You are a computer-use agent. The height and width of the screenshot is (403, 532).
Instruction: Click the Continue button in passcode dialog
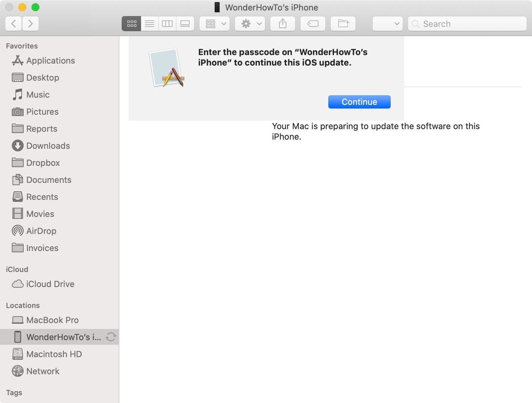(359, 102)
